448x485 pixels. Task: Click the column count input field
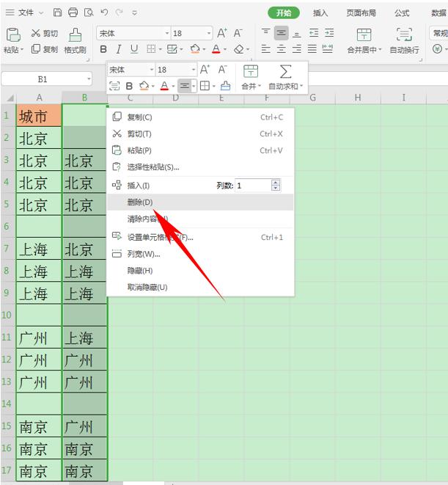[253, 186]
